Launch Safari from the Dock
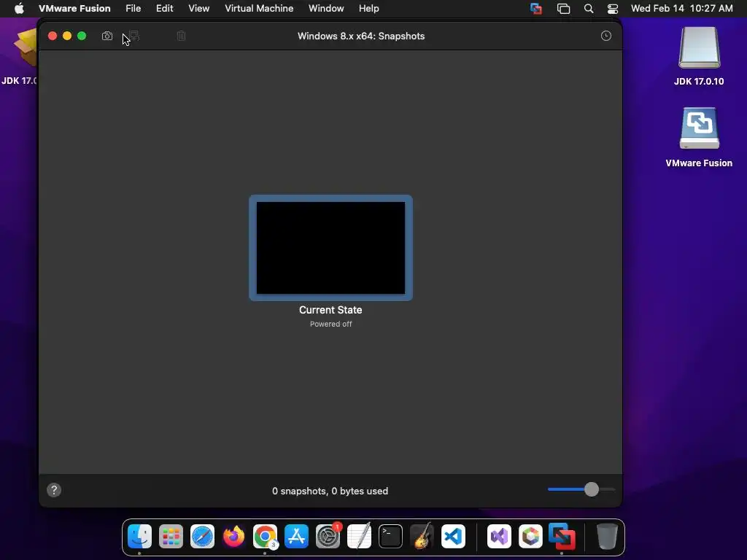 pyautogui.click(x=203, y=537)
